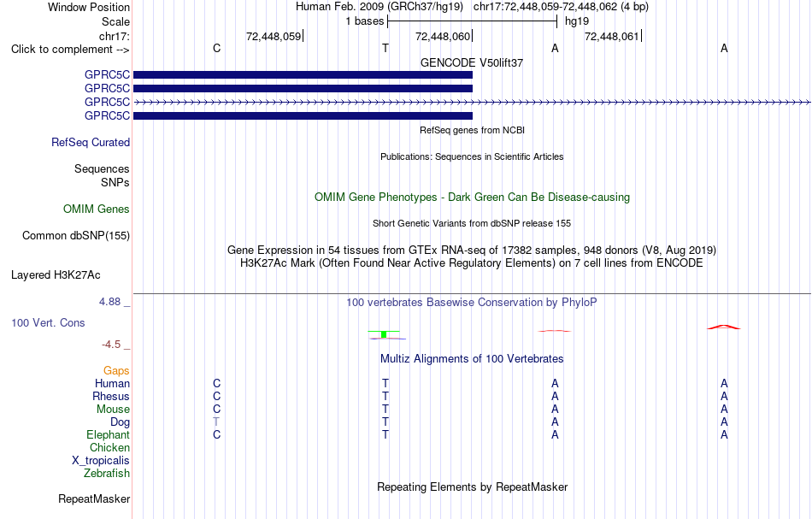Click the 'Human' alignment row label

112,384
